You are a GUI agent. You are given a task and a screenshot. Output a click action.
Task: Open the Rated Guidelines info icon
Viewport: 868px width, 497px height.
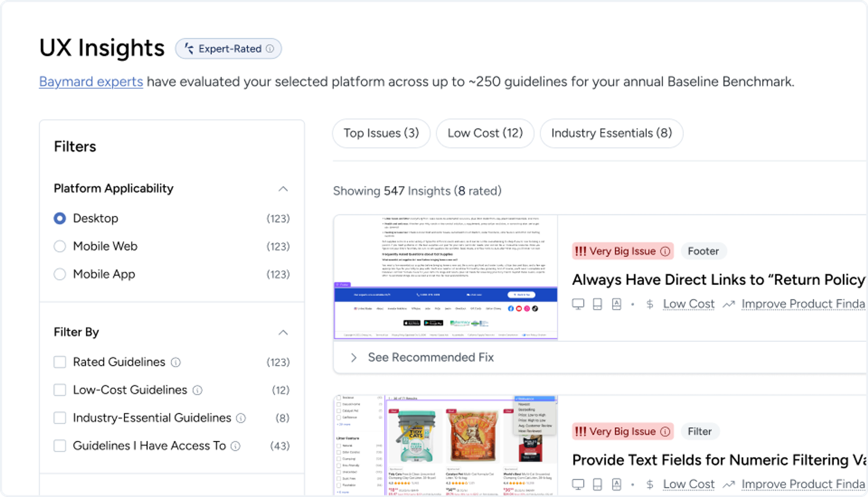(176, 362)
